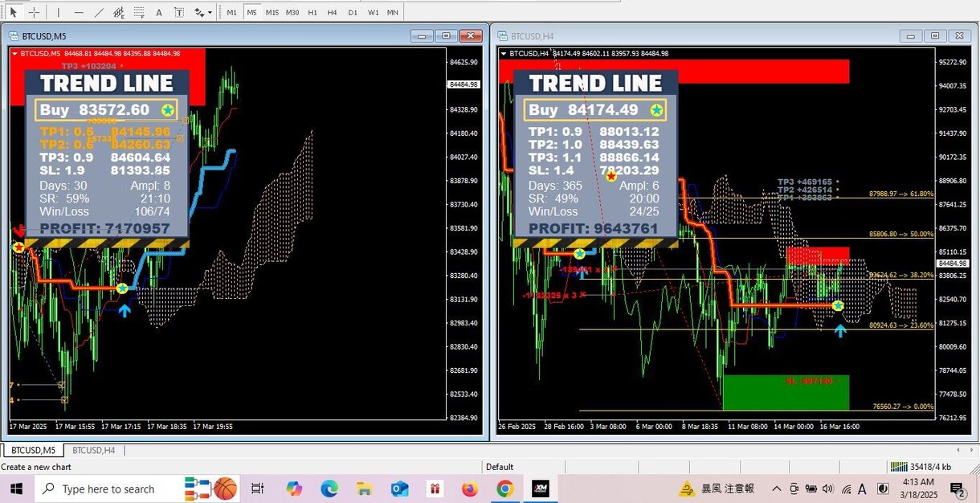The width and height of the screenshot is (980, 503).
Task: Select the XM trading app taskbar icon
Action: point(539,489)
